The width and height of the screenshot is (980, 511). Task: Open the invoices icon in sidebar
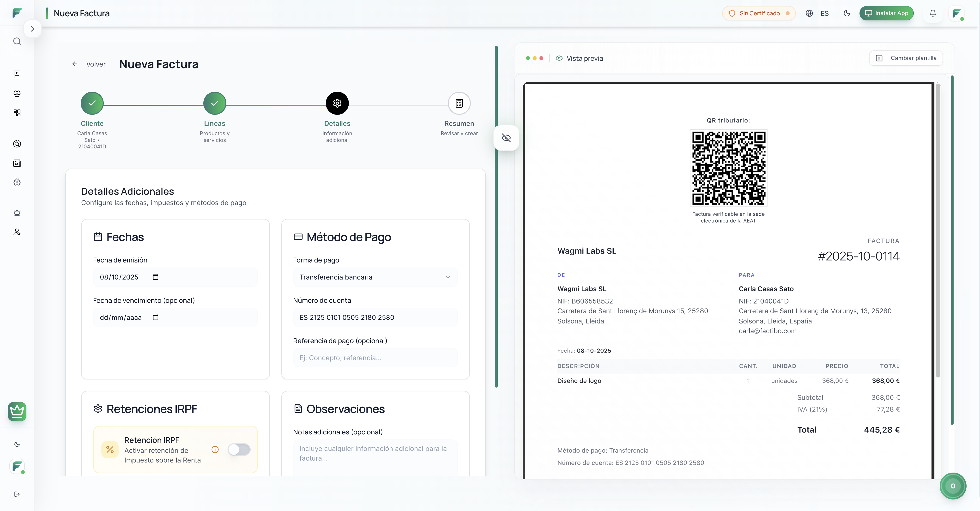pyautogui.click(x=17, y=74)
